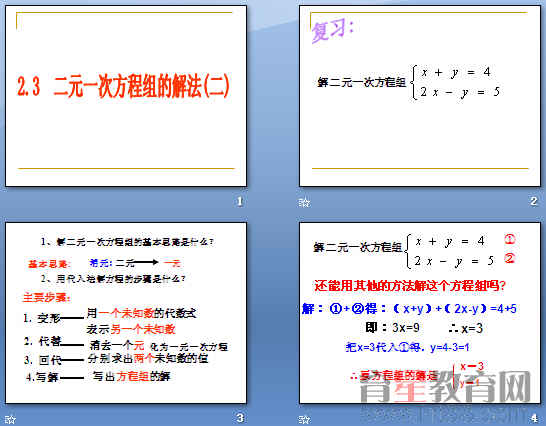Select slide 1 title slide thumbnail
Screen dimensions: 546x426
click(x=126, y=96)
